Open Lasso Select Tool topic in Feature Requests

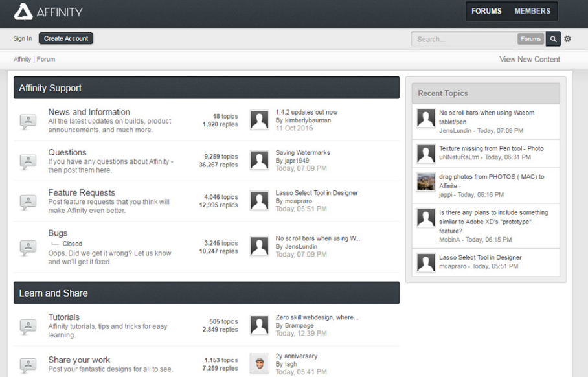(317, 193)
